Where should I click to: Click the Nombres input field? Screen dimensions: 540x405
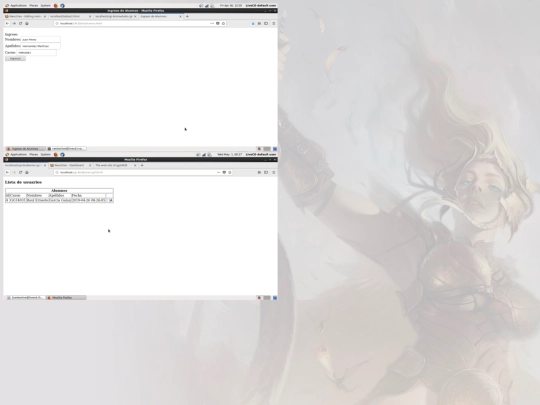click(x=40, y=40)
